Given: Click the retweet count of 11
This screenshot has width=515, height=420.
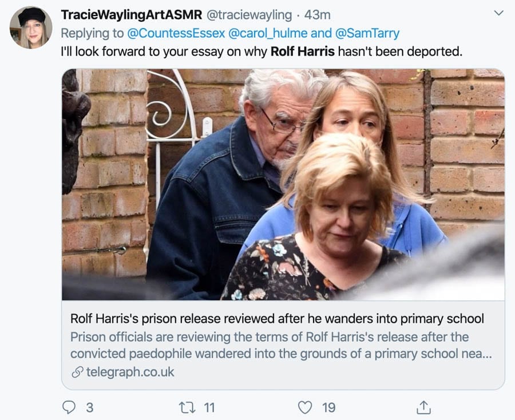Looking at the screenshot, I should click(x=209, y=407).
